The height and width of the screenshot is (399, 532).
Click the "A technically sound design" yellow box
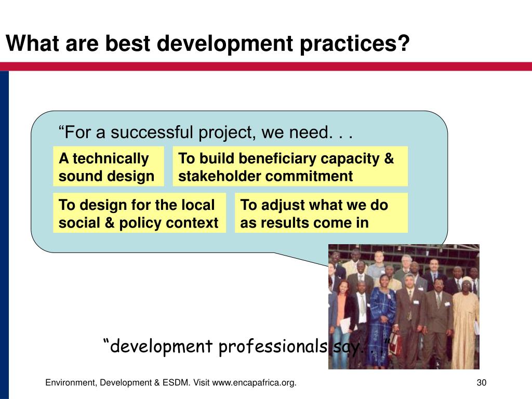(x=109, y=166)
